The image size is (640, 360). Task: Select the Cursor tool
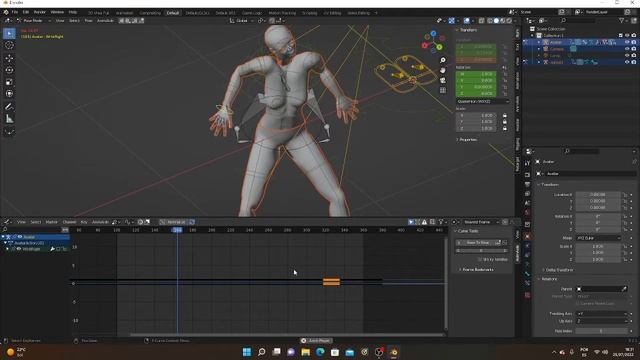(9, 45)
